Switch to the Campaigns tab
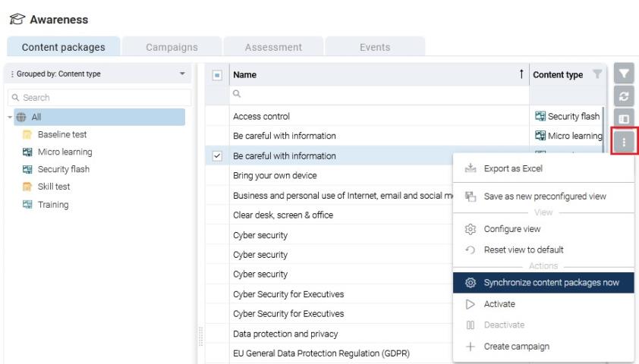Screen dimensions: 639x364 tap(172, 47)
